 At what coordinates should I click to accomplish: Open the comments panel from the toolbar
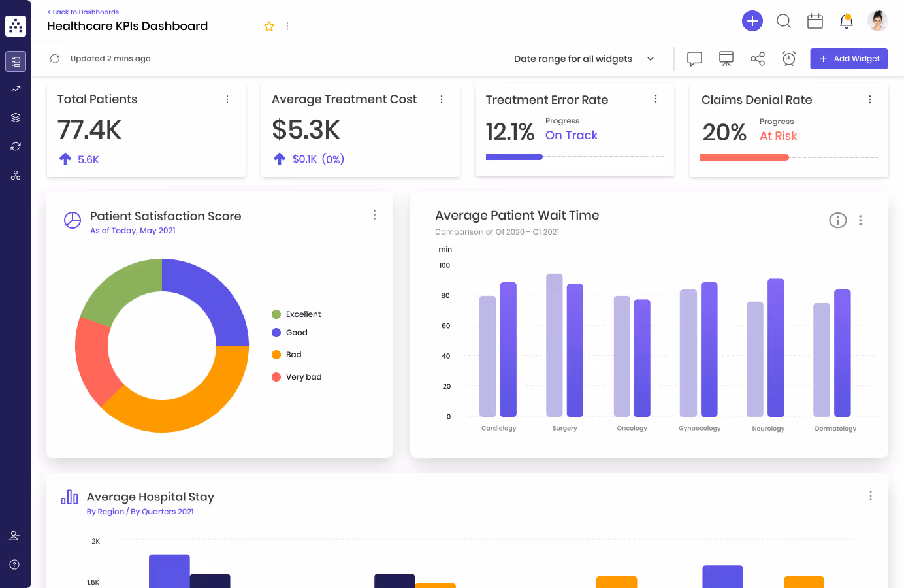click(694, 58)
